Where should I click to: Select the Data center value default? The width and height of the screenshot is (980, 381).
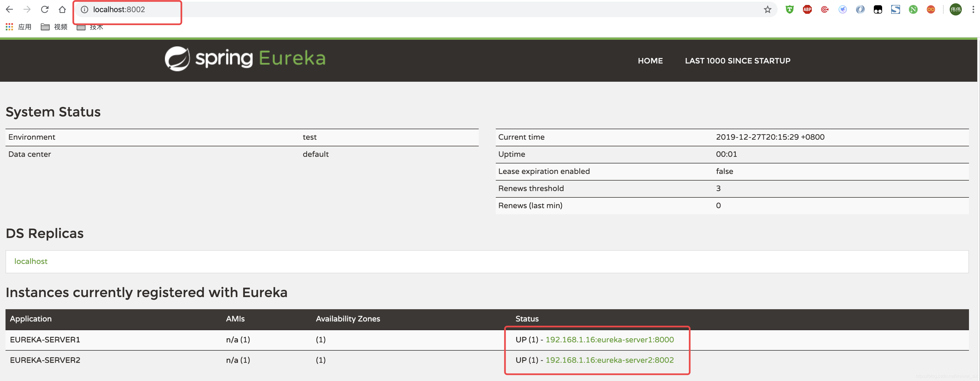[315, 154]
